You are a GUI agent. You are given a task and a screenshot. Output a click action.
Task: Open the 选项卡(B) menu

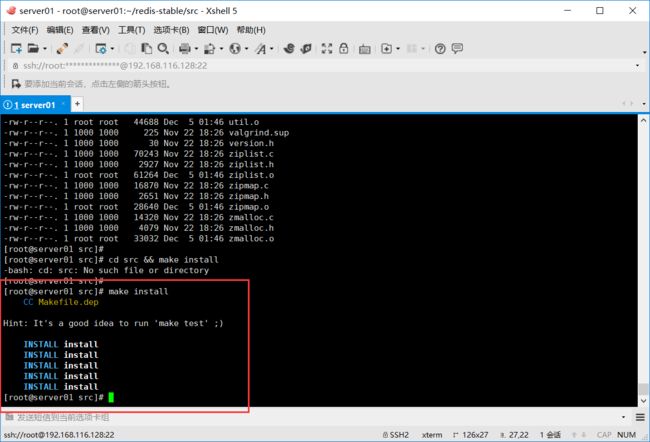pyautogui.click(x=171, y=30)
